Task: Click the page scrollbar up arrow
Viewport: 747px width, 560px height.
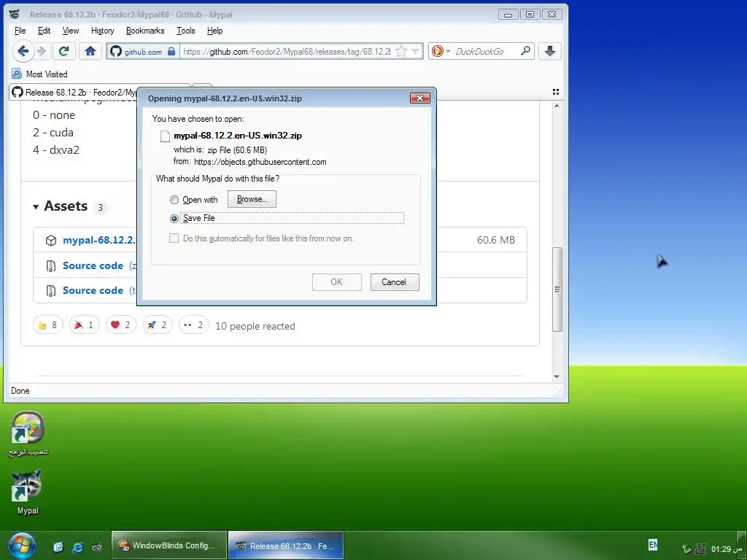Action: 557,106
